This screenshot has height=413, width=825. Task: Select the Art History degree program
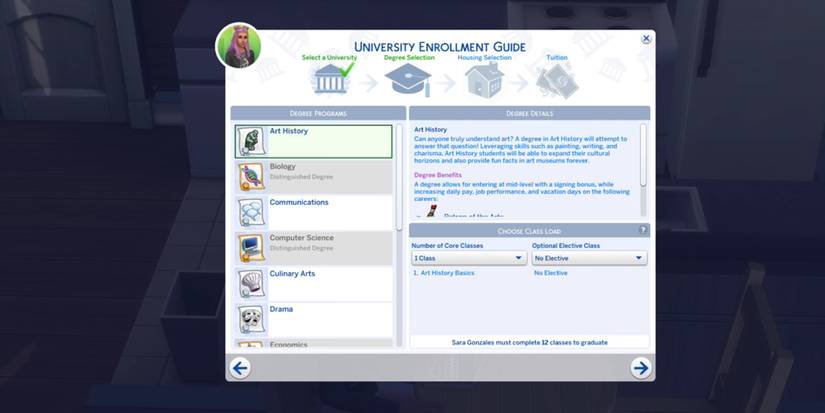(x=314, y=142)
